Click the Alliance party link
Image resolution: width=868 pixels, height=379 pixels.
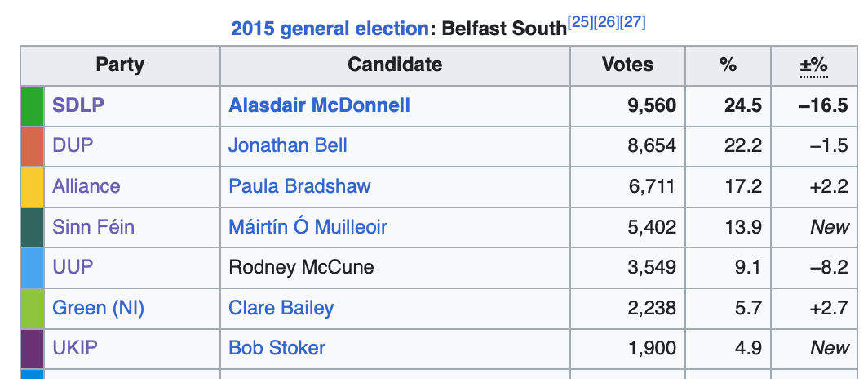[x=86, y=186]
